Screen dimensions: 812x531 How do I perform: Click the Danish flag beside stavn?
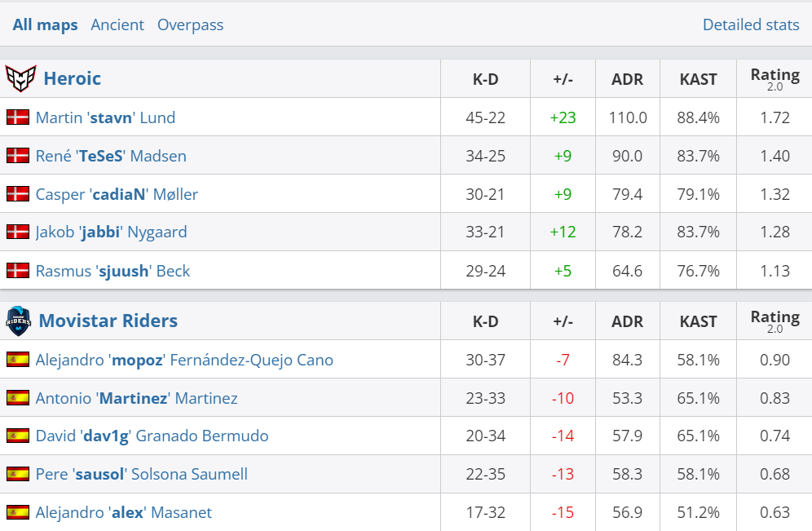[x=18, y=117]
